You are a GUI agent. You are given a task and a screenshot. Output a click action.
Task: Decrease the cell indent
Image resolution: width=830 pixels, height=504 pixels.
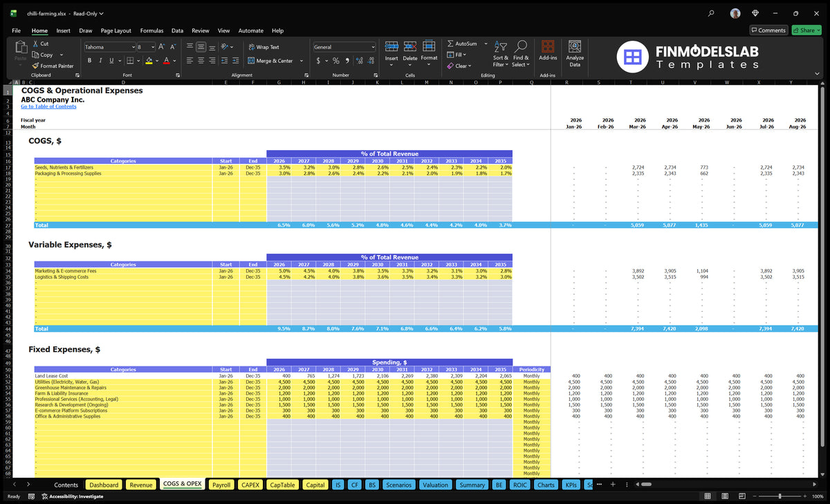coord(225,61)
